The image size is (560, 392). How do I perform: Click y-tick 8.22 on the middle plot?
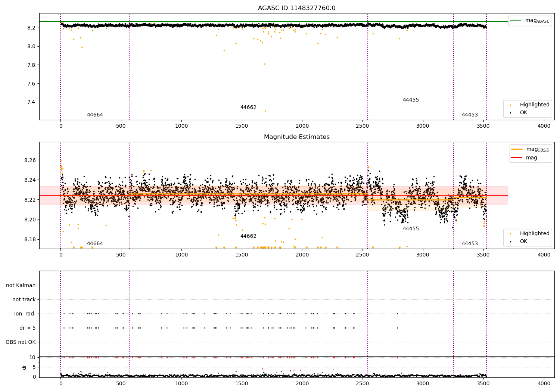[29, 200]
